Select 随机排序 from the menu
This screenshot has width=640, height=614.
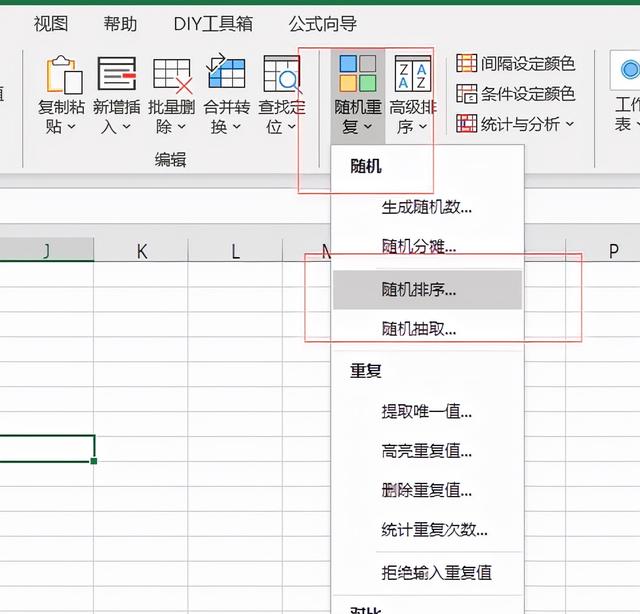click(x=419, y=290)
